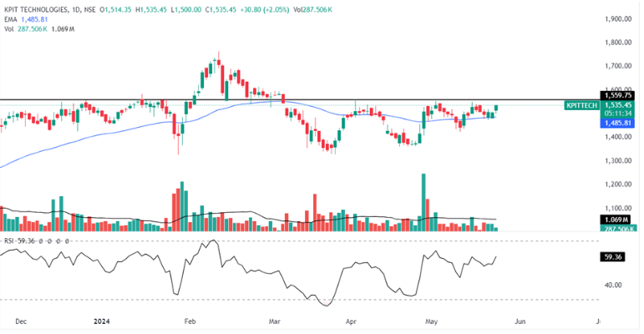The width and height of the screenshot is (644, 334).
Task: Click the blue 1,485.81 EMA axis label
Action: coord(617,122)
